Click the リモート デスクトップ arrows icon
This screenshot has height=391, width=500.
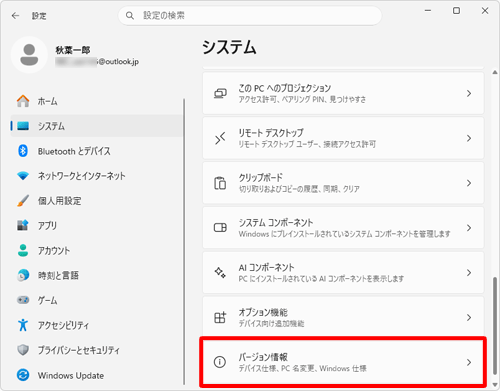tap(220, 138)
